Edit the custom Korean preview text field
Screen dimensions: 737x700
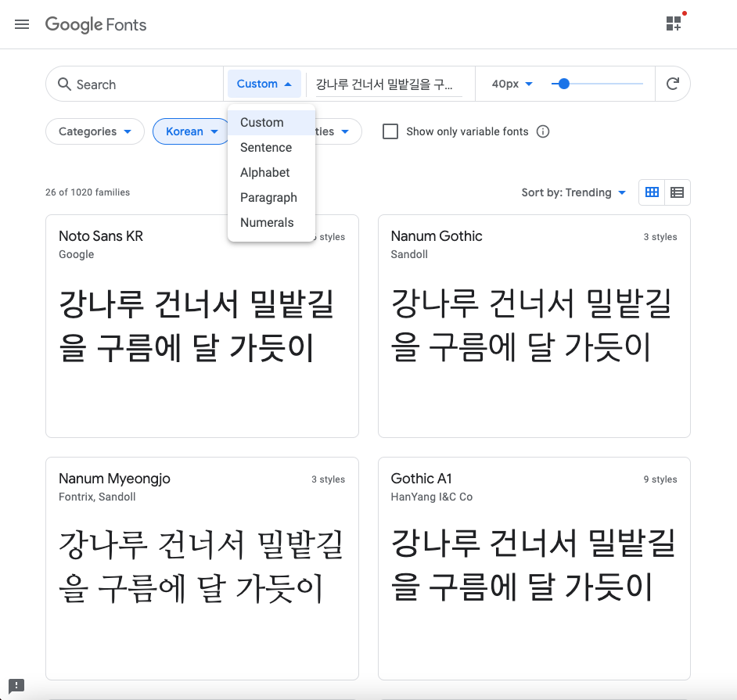pyautogui.click(x=389, y=84)
